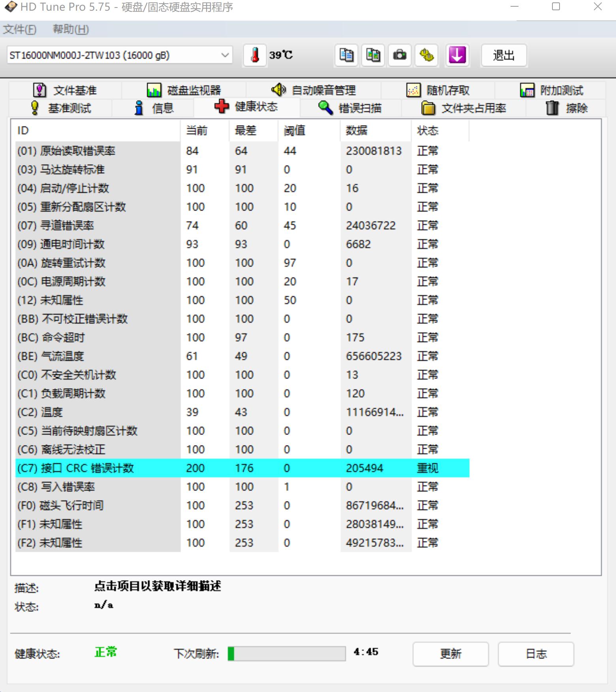This screenshot has width=616, height=692.
Task: Select the 随机存取 tab
Action: [438, 90]
